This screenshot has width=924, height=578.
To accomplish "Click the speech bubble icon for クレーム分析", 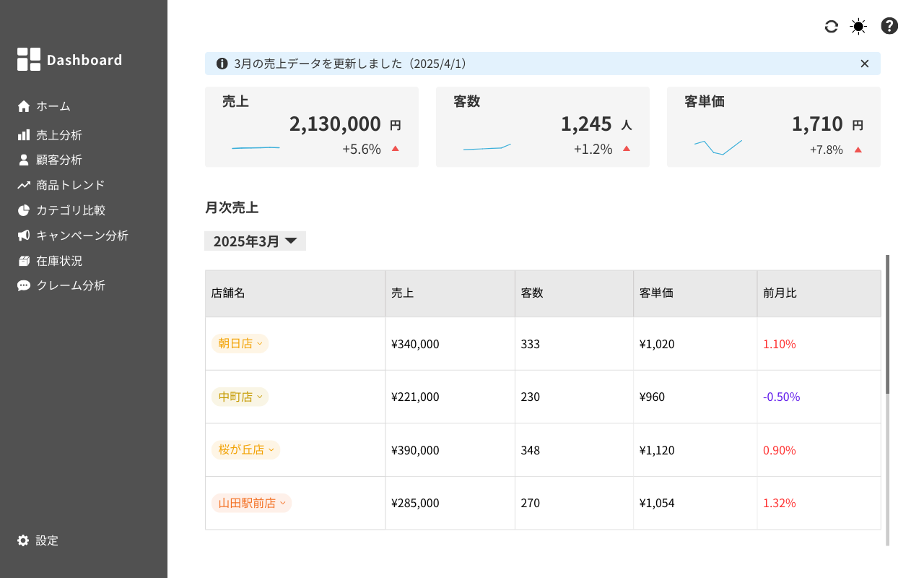I will pos(24,286).
